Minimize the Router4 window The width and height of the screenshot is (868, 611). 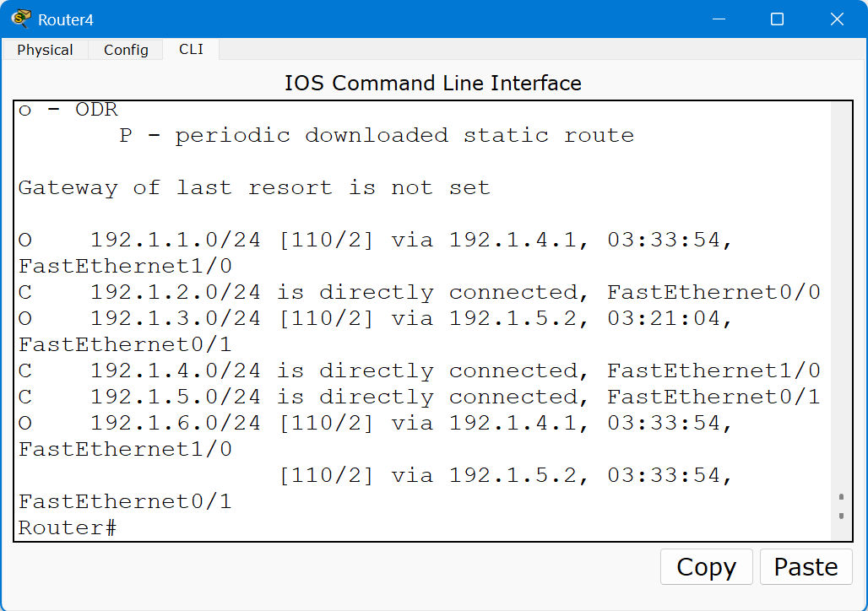click(719, 19)
